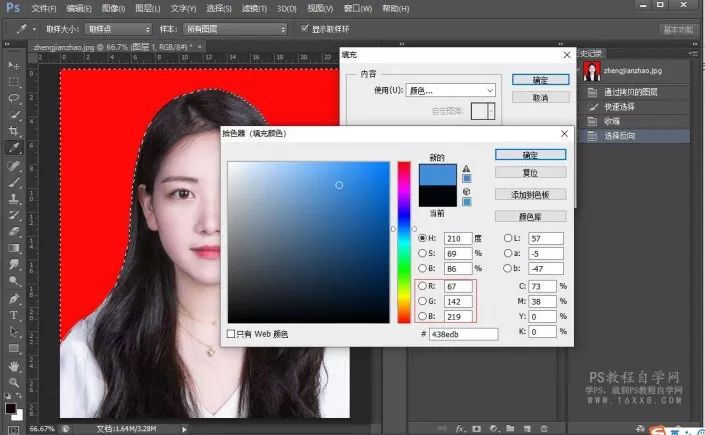Click the current black color swatch

click(x=437, y=196)
